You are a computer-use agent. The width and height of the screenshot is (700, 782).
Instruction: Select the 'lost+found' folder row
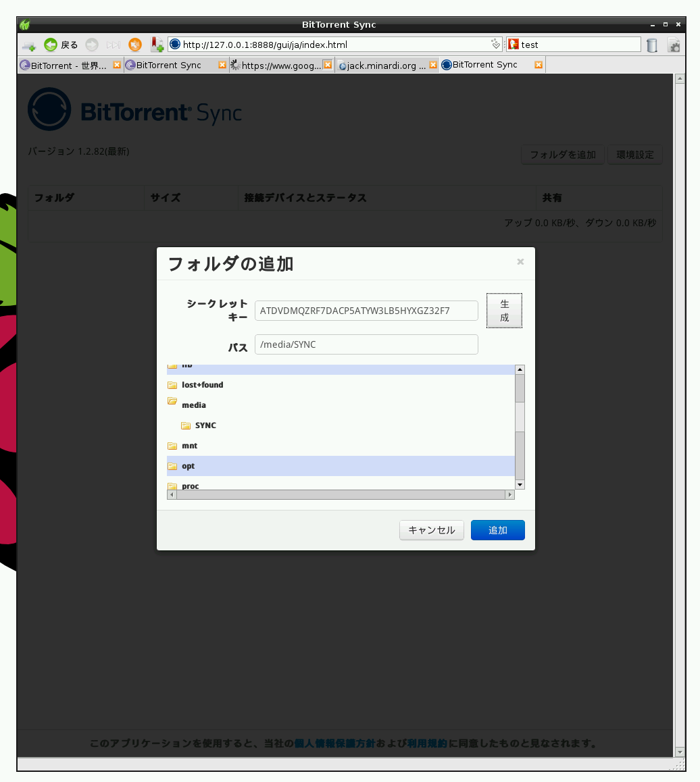341,385
